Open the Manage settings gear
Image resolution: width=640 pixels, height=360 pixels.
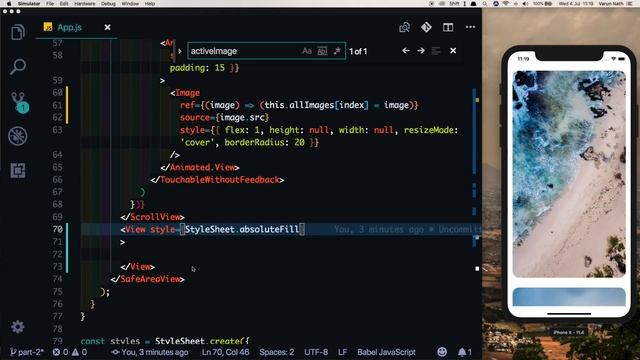click(x=18, y=327)
